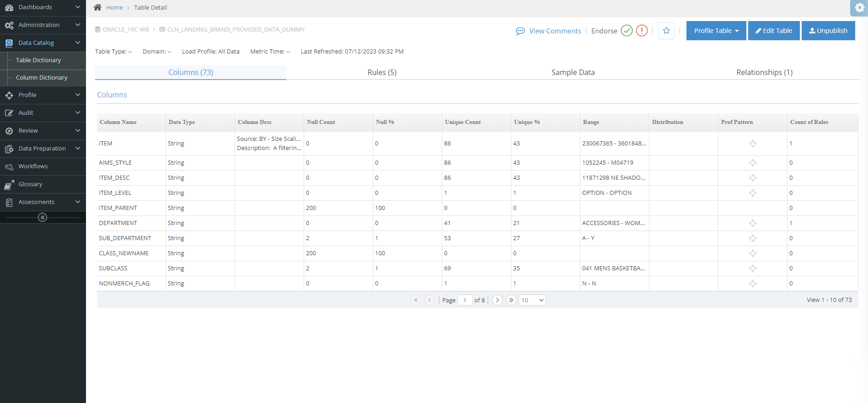Click Null % link for SUB_DEPARTMENT row
This screenshot has height=403, width=868.
point(376,238)
